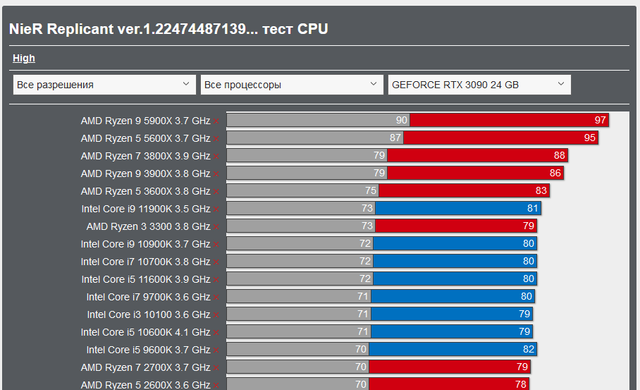The image size is (640, 390).
Task: Click the Intel Core i9 11900K 3.5 GHz label
Action: 146,209
